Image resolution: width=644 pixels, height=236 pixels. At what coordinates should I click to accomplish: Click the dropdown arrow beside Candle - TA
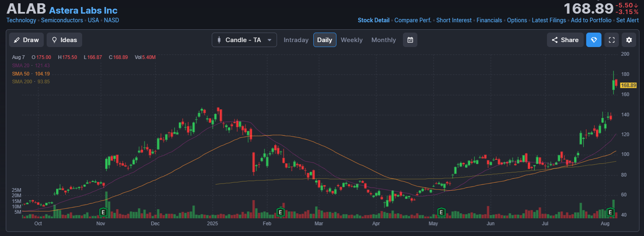(270, 40)
